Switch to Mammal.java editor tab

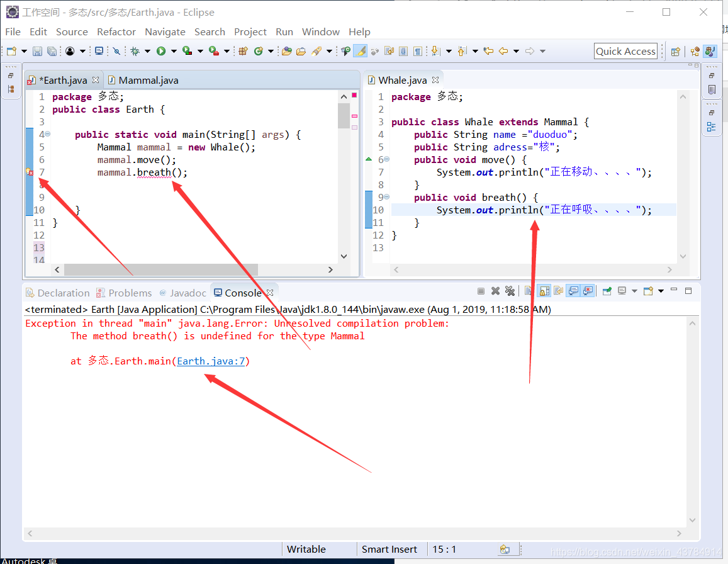143,81
